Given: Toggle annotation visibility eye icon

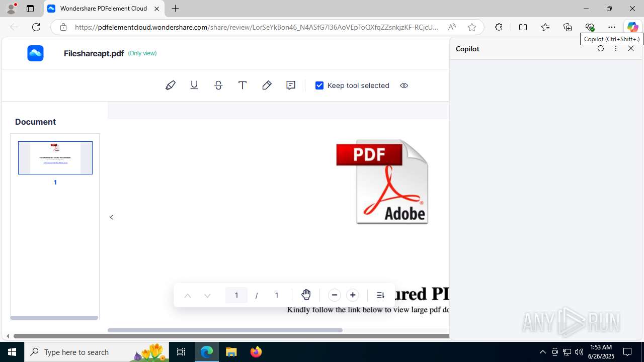Looking at the screenshot, I should (404, 85).
